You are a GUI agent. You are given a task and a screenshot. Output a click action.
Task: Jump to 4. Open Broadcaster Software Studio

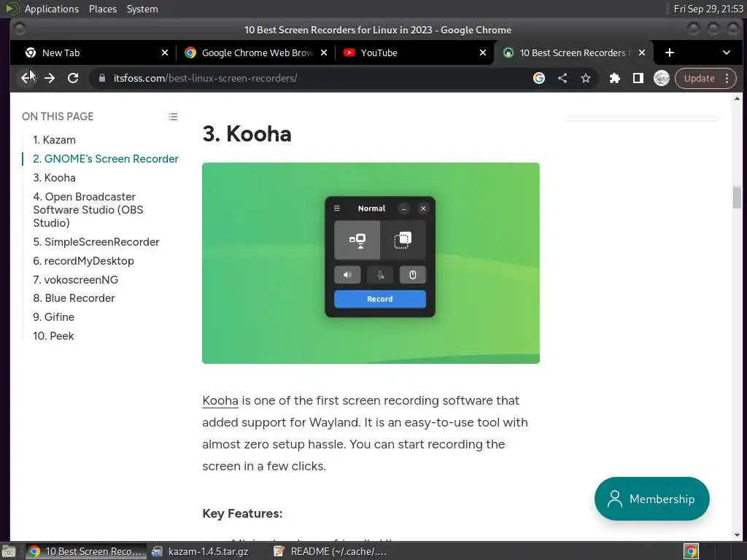(x=88, y=209)
